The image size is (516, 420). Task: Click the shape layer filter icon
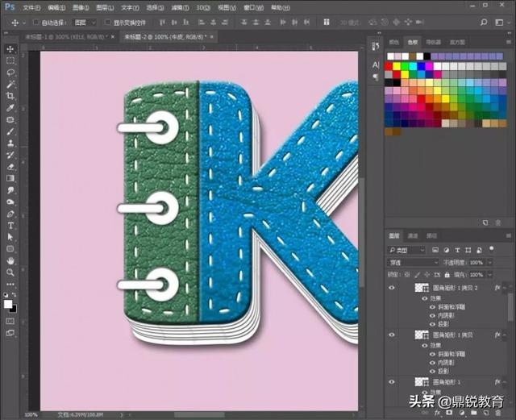tap(468, 250)
